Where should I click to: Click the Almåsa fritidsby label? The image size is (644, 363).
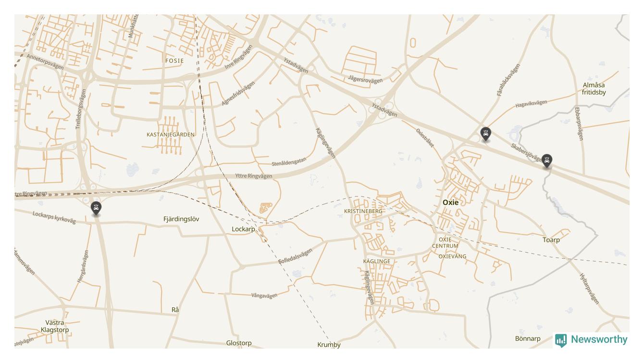594,89
